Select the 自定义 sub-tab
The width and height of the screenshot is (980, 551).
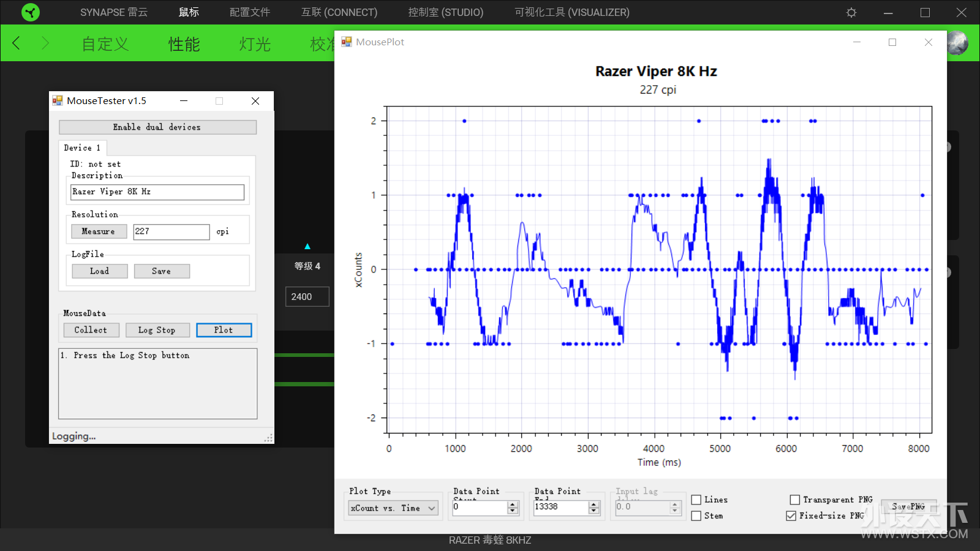click(x=105, y=44)
